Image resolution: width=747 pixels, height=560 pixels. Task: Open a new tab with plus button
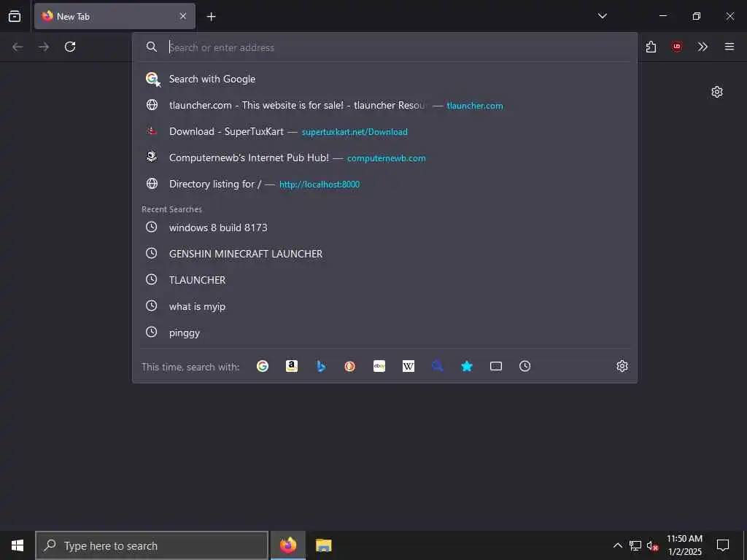pos(211,17)
